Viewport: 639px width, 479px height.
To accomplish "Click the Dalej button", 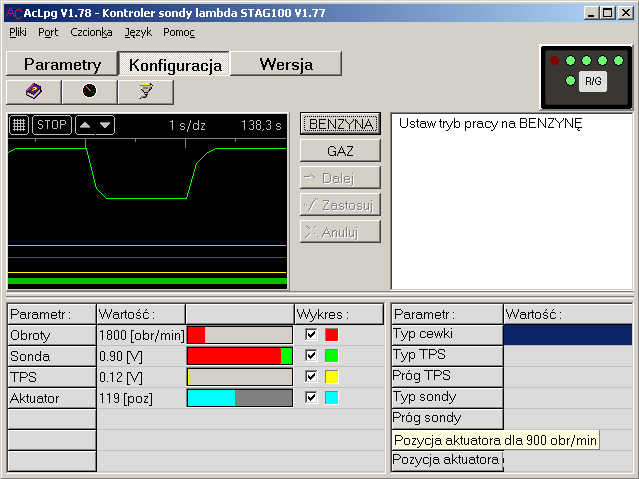I will (x=341, y=178).
